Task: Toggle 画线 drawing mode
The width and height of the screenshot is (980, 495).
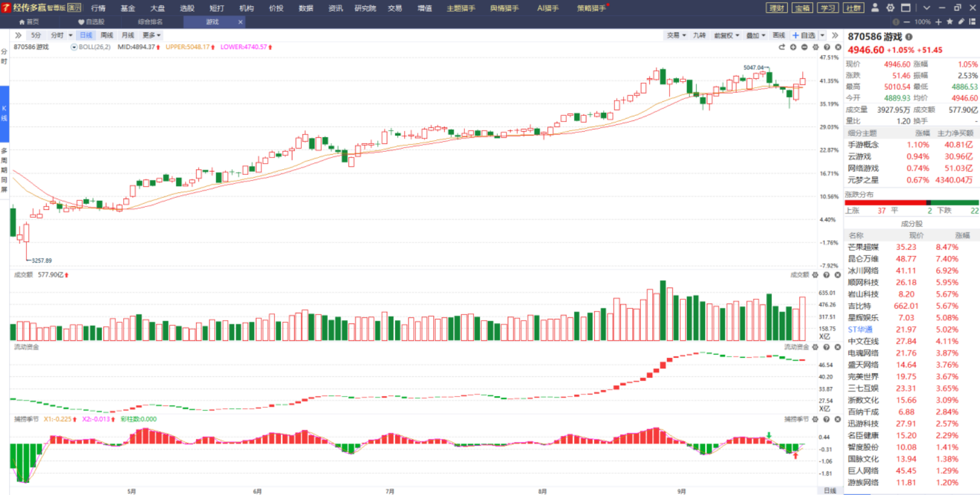Action: [779, 35]
